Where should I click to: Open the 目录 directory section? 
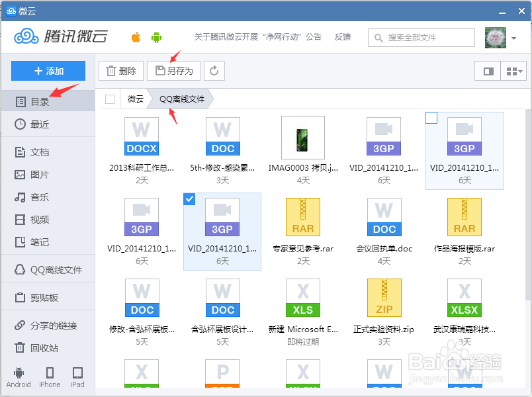[48, 101]
